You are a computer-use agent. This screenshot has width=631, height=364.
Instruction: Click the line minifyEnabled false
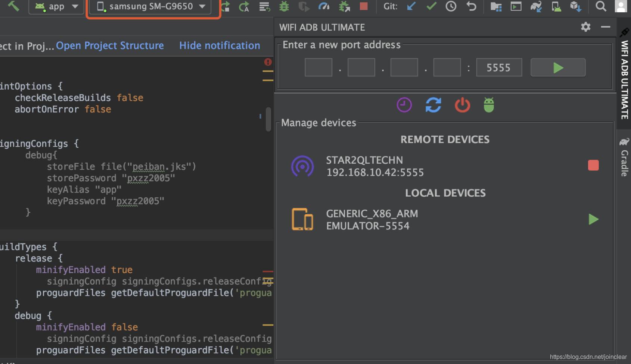coord(87,327)
